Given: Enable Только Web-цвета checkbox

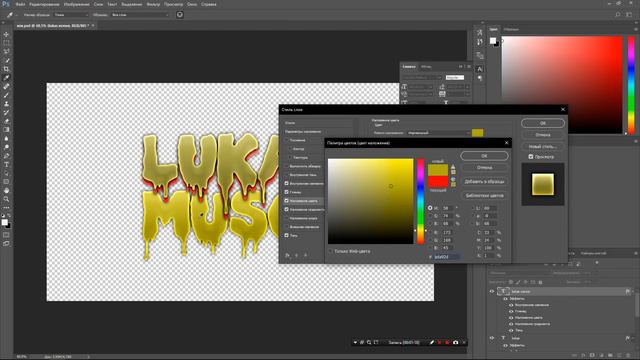Looking at the screenshot, I should 331,251.
